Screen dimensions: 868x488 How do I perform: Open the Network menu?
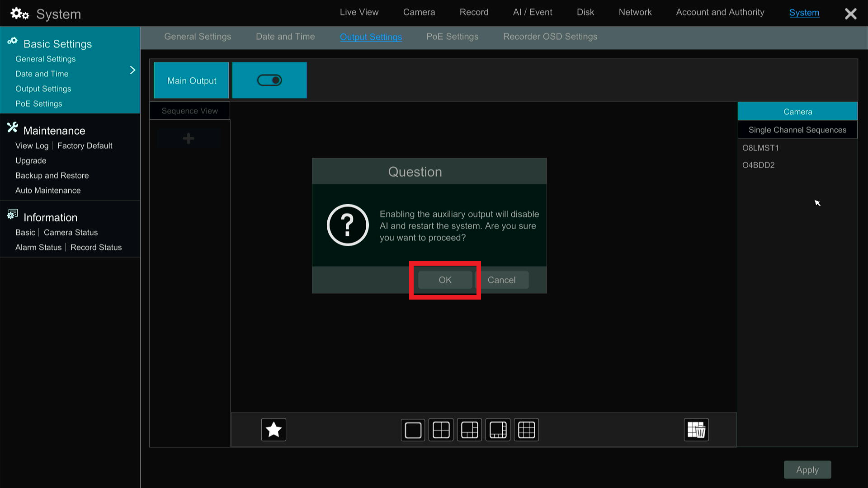pos(635,12)
